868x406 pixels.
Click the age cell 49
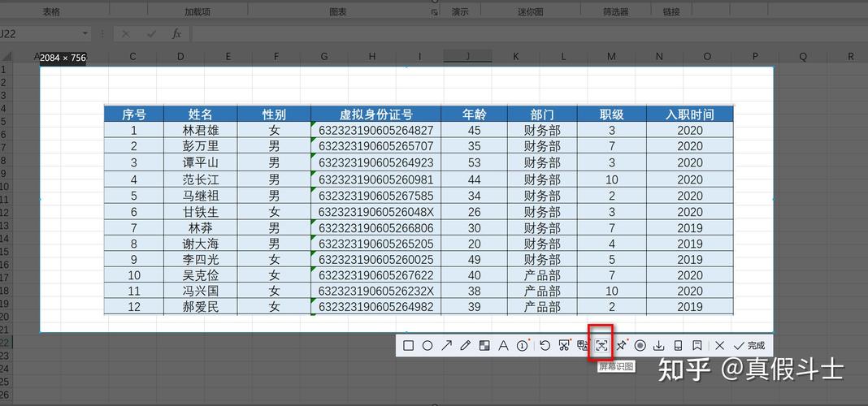click(x=475, y=259)
